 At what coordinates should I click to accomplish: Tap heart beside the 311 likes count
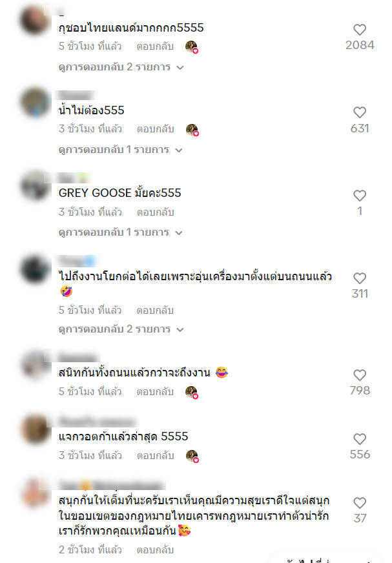[x=360, y=278]
